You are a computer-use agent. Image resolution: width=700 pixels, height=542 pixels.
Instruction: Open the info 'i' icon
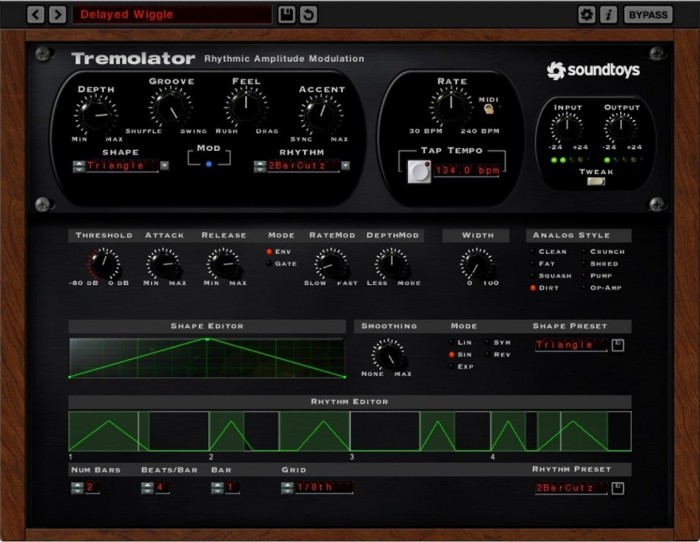608,14
